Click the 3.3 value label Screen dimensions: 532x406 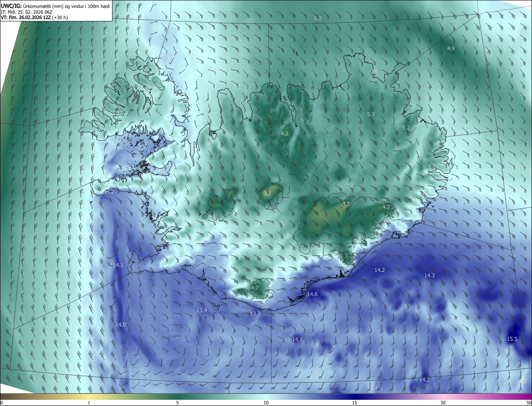pos(345,204)
